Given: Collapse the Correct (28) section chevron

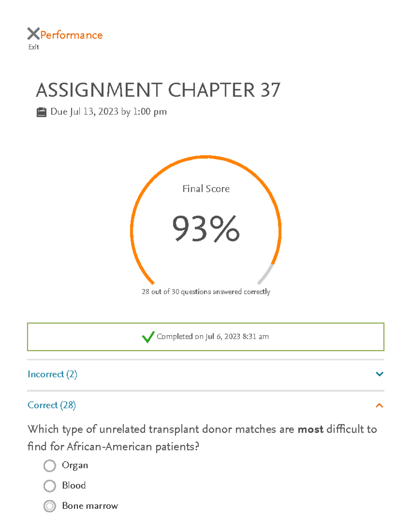Looking at the screenshot, I should pyautogui.click(x=379, y=406).
